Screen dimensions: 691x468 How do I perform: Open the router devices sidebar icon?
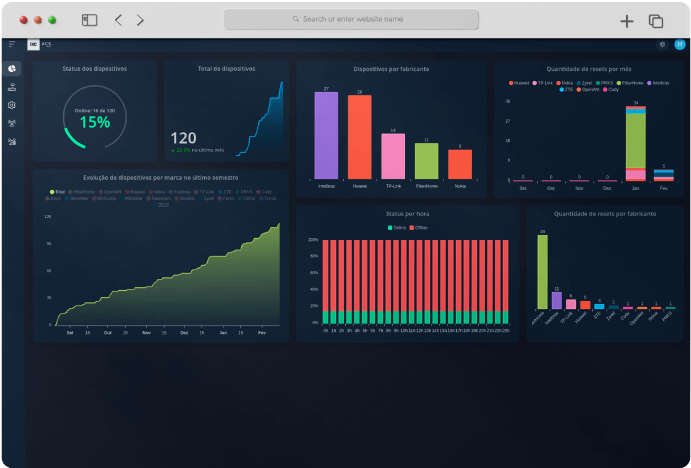pyautogui.click(x=12, y=86)
